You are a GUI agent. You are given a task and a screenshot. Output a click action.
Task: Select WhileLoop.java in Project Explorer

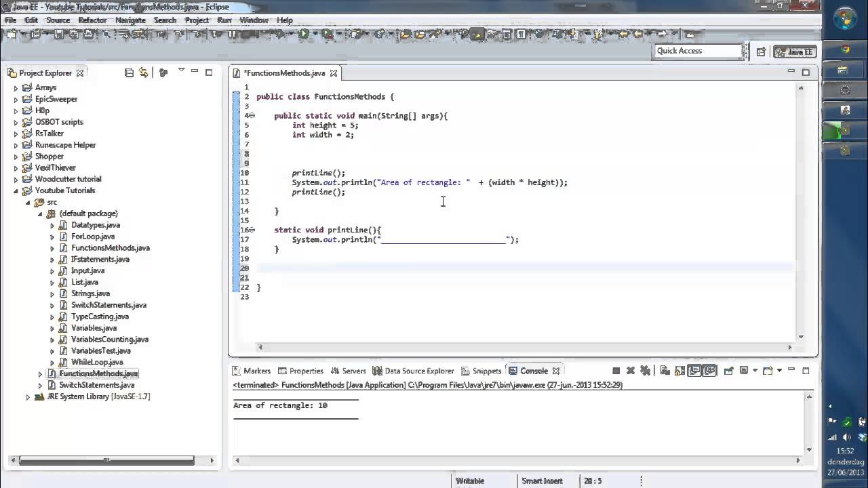coord(97,362)
